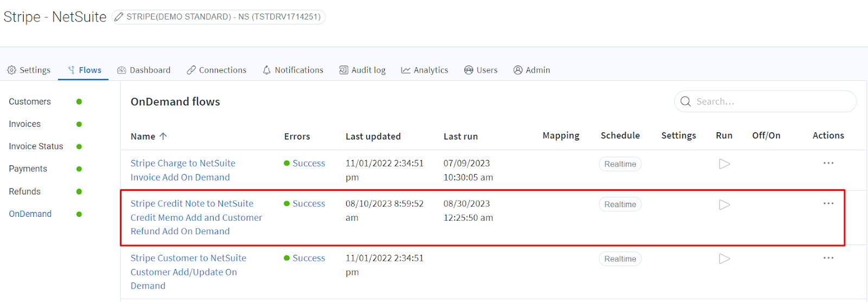Click the search magnifier icon
Screen dimensions: 868x302
pos(686,101)
